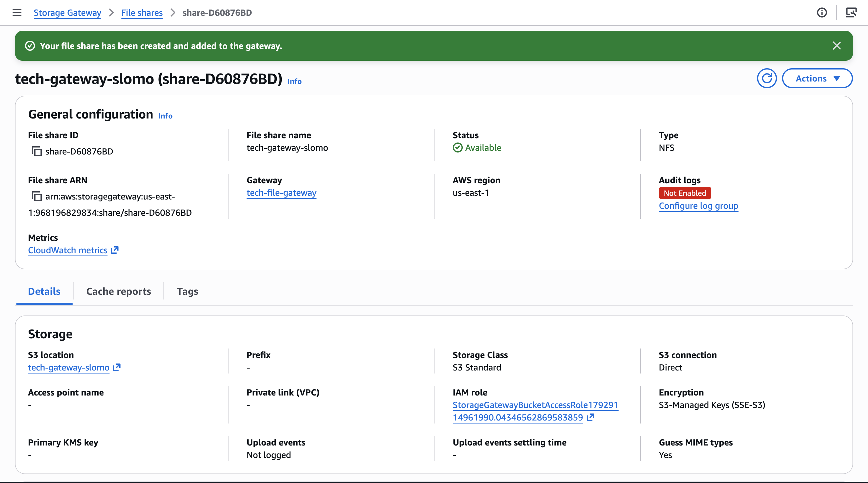This screenshot has height=483, width=868.
Task: Click share-D60876BD in the breadcrumb
Action: pyautogui.click(x=217, y=13)
